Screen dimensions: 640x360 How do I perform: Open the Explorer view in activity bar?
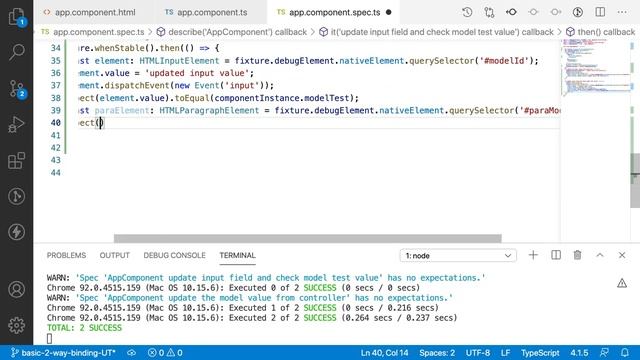point(16,16)
